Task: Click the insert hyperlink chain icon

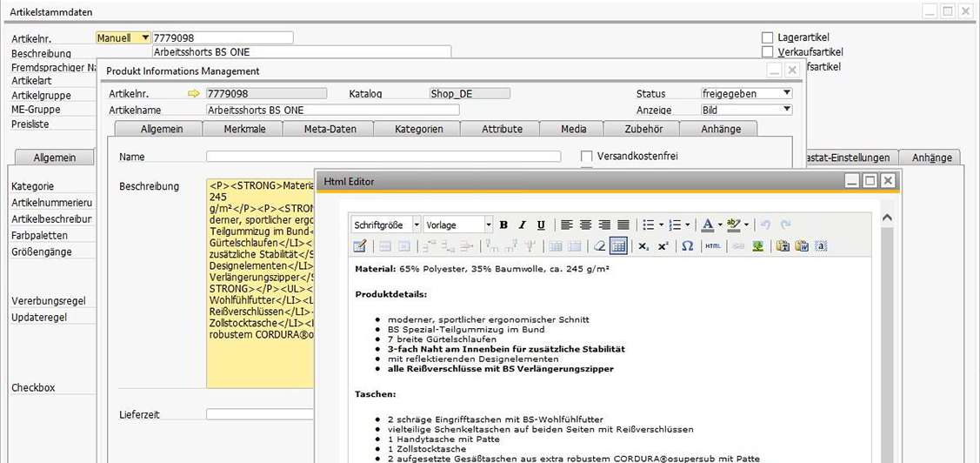Action: 738,246
